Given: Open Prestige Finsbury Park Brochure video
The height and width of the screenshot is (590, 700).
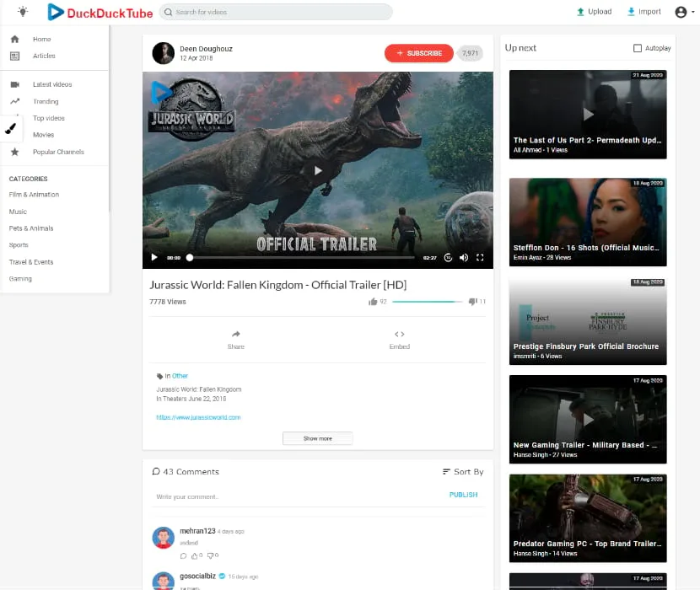Looking at the screenshot, I should tap(588, 321).
